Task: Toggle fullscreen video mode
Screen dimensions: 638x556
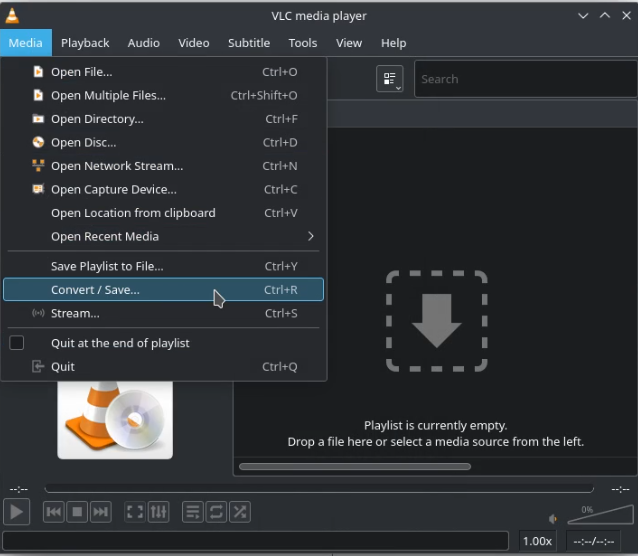Action: point(135,512)
